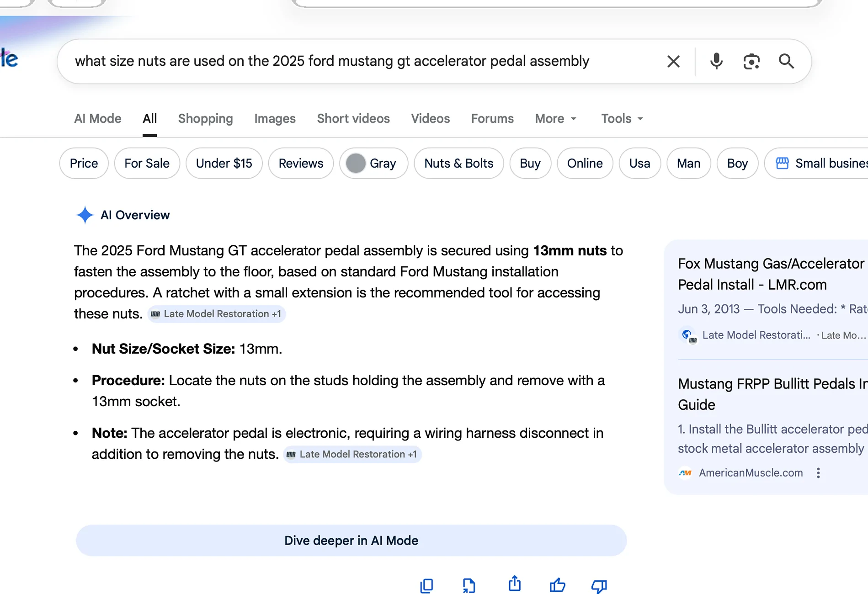Click the bold '13mm nuts' text

coord(570,250)
